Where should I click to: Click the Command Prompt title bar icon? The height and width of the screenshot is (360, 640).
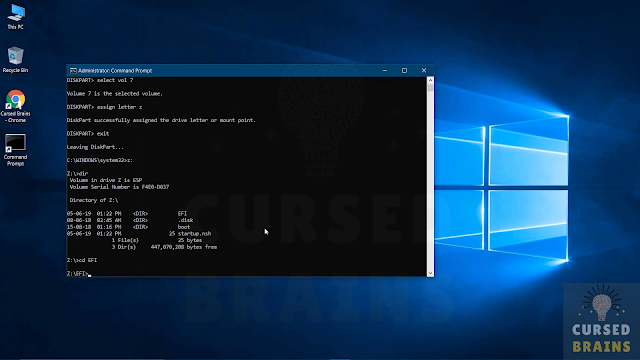73,71
